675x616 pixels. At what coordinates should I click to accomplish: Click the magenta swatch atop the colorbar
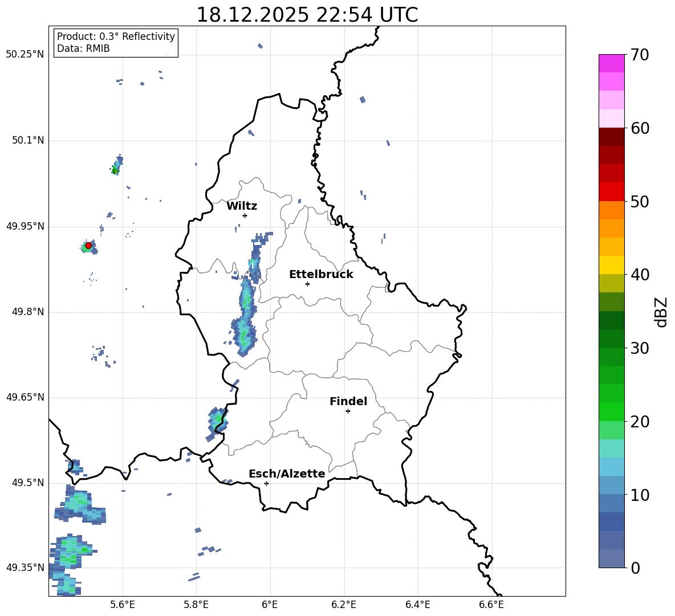(611, 63)
